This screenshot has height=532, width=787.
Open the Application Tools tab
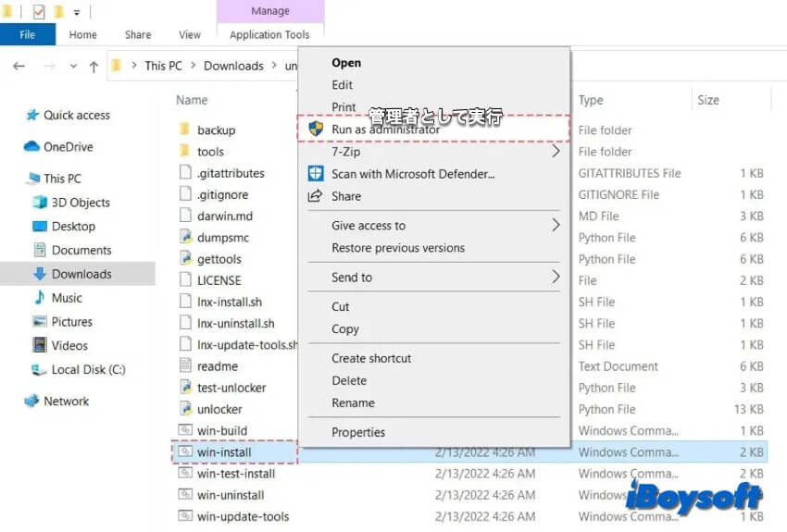coord(269,34)
